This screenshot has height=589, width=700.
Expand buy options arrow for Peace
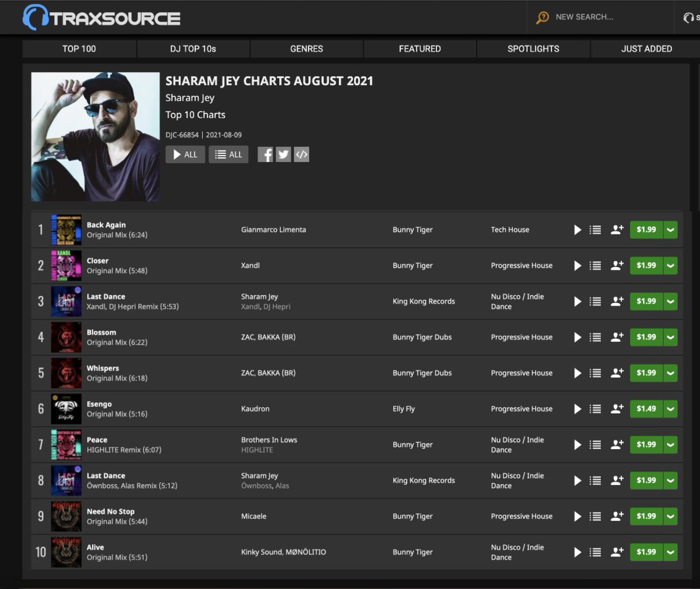coord(670,445)
